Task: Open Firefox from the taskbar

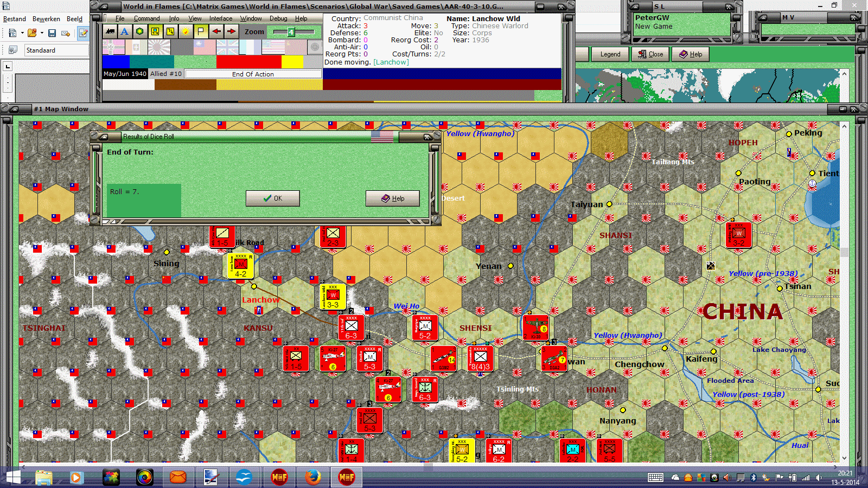Action: pyautogui.click(x=312, y=477)
